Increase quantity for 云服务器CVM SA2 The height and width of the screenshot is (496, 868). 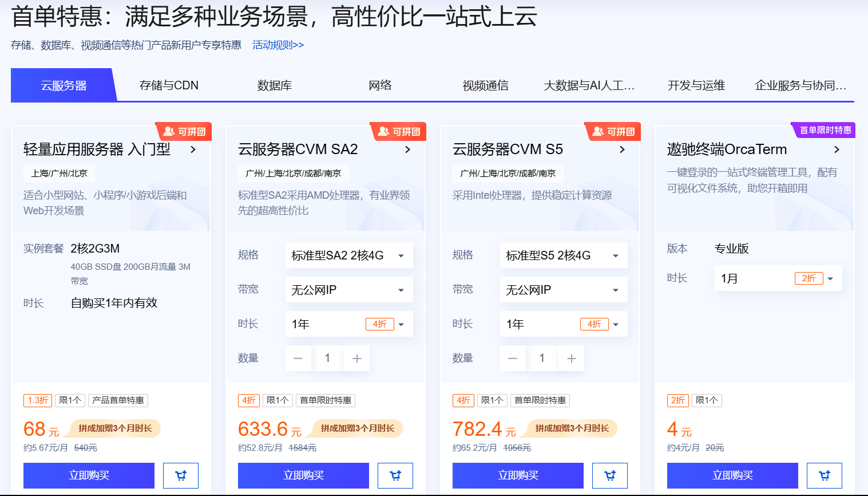point(357,359)
